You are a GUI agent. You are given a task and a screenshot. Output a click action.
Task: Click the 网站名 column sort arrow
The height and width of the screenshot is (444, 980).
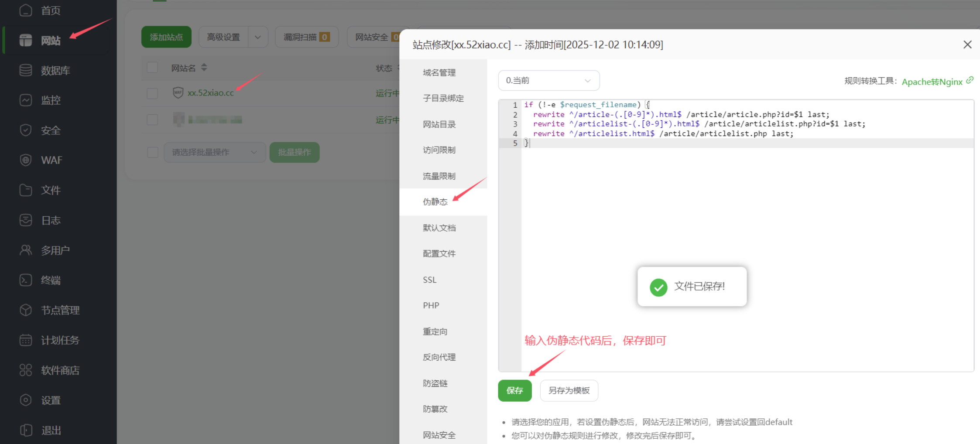204,68
